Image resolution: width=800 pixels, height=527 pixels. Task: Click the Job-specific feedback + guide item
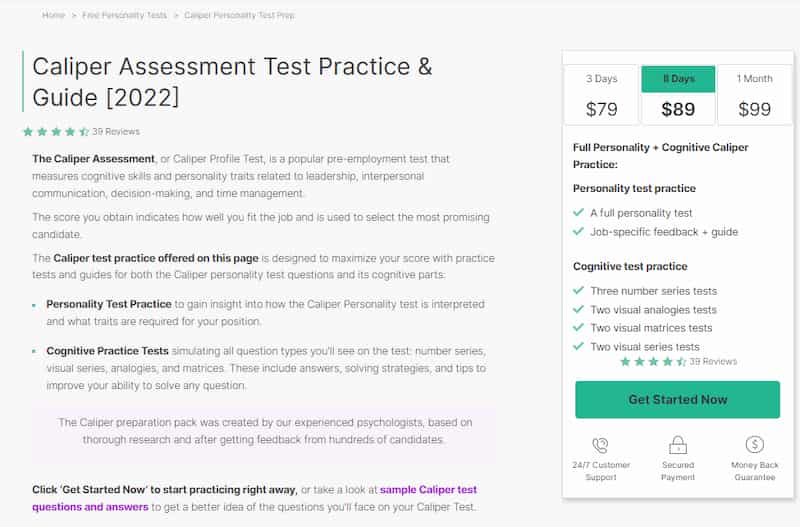[x=664, y=232]
